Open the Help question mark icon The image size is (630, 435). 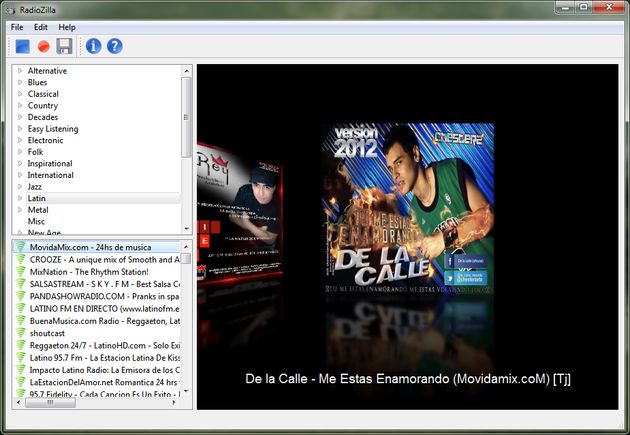(x=115, y=46)
